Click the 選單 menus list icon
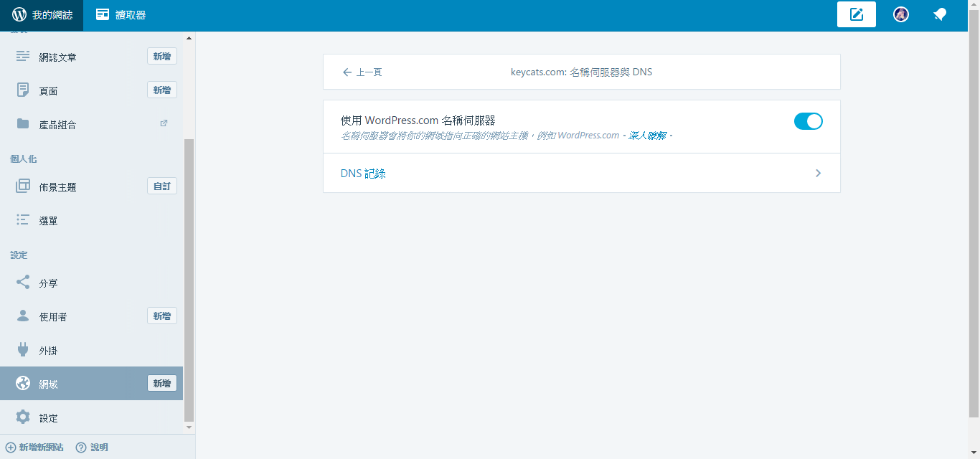 point(23,220)
